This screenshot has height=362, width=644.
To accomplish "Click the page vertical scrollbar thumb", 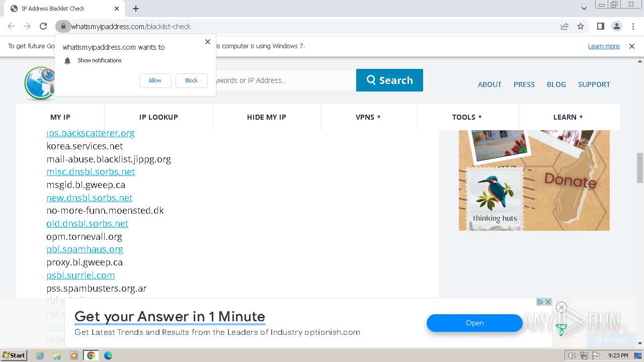I will (x=640, y=168).
